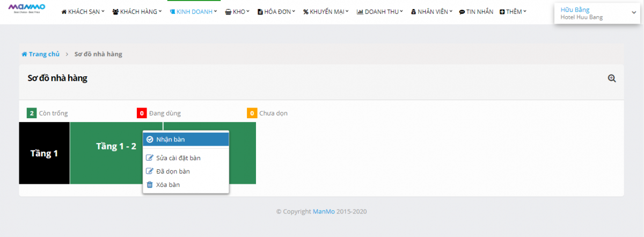Select the Đã dọn bàn menu entry
This screenshot has width=644, height=237.
click(173, 171)
